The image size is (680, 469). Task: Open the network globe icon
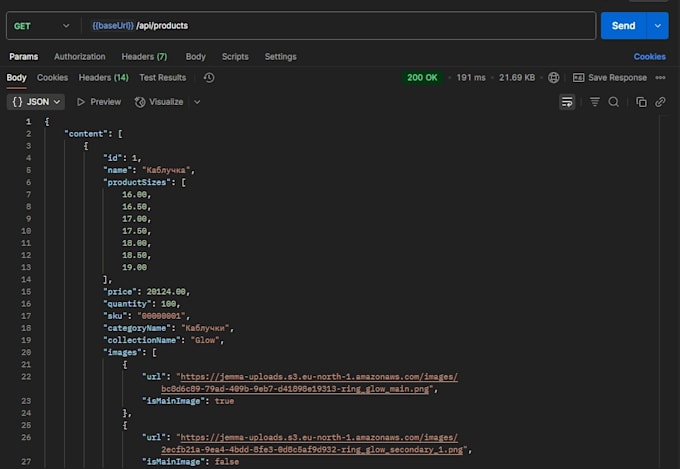553,78
